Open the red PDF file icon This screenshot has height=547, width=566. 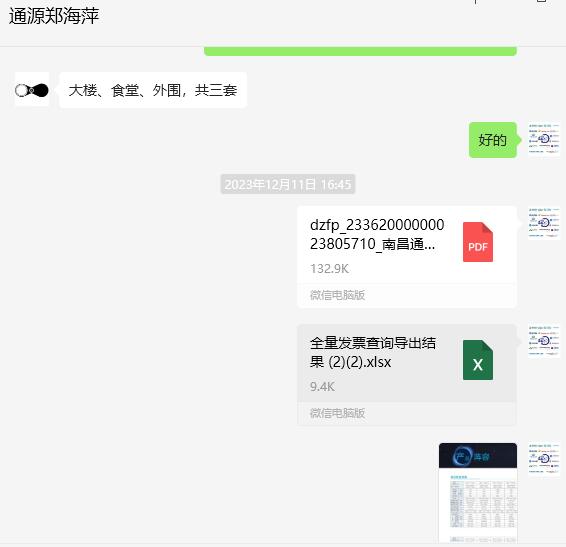coord(478,242)
